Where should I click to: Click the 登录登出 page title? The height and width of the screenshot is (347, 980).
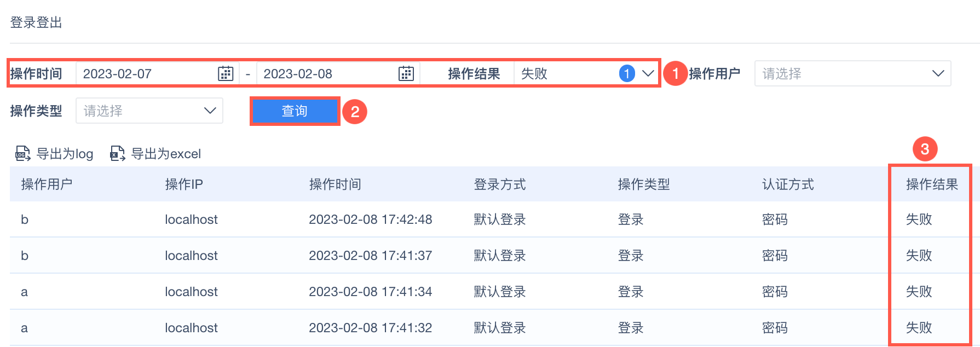click(36, 22)
